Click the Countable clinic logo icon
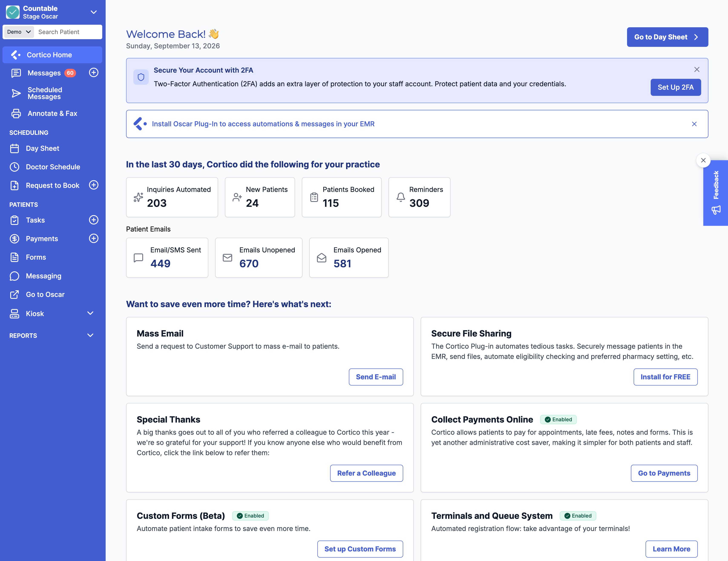 click(13, 12)
